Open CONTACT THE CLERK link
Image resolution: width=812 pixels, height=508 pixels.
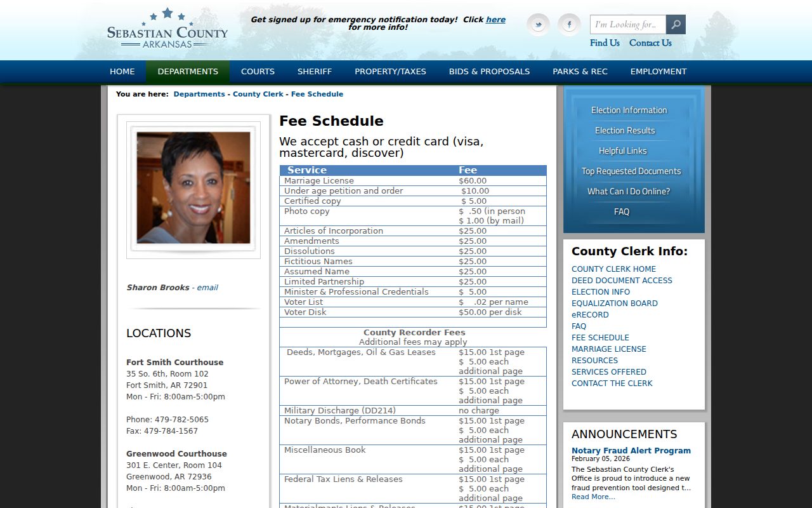click(x=612, y=384)
